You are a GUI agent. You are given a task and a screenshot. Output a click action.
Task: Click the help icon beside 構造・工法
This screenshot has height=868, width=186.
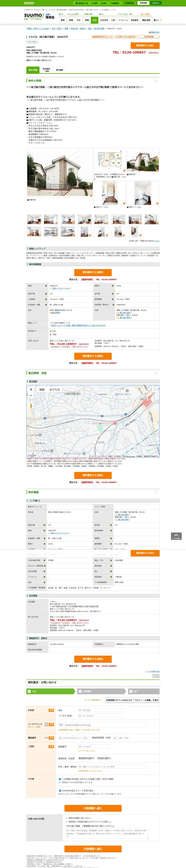(110, 560)
